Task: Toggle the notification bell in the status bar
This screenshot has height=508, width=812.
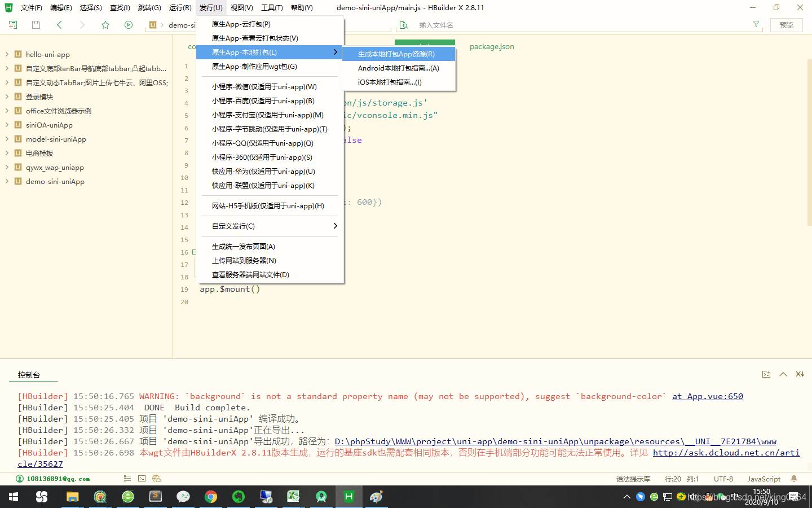Action: (795, 479)
